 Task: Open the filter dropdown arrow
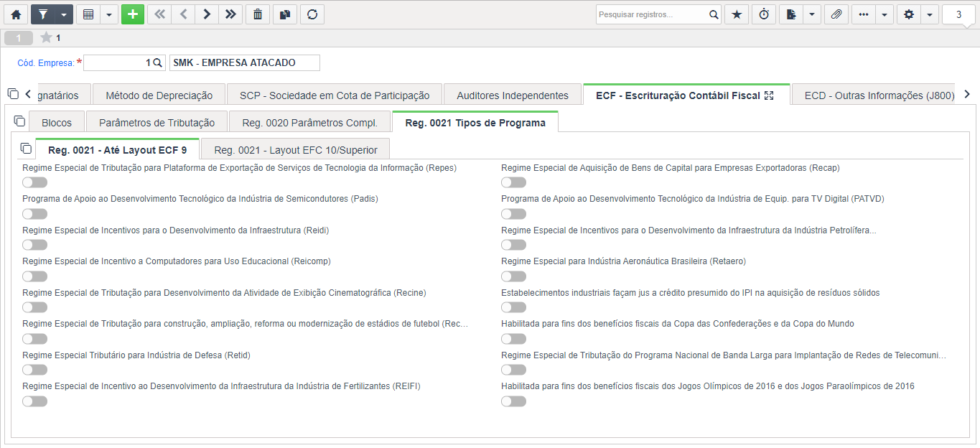(x=64, y=14)
